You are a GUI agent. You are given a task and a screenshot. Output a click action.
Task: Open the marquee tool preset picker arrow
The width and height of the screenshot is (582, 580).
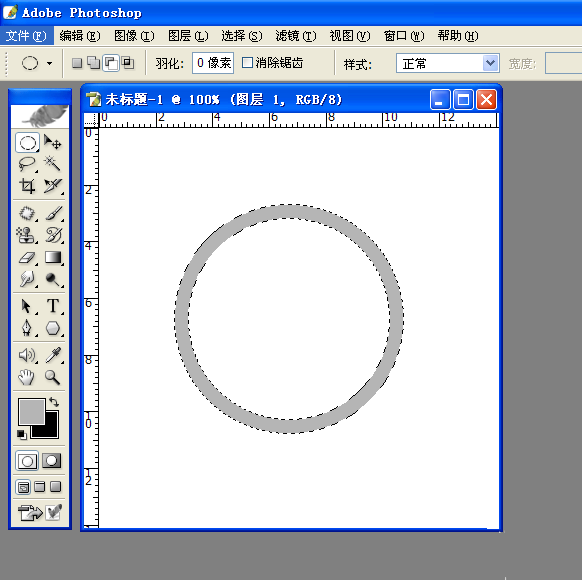(49, 63)
